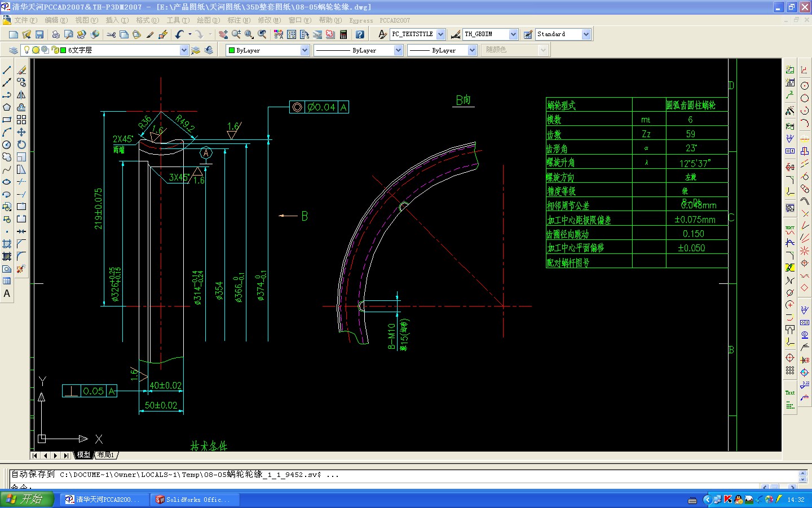Screen dimensions: 812x508
Task: Click the Match Properties brush icon
Action: click(x=150, y=34)
